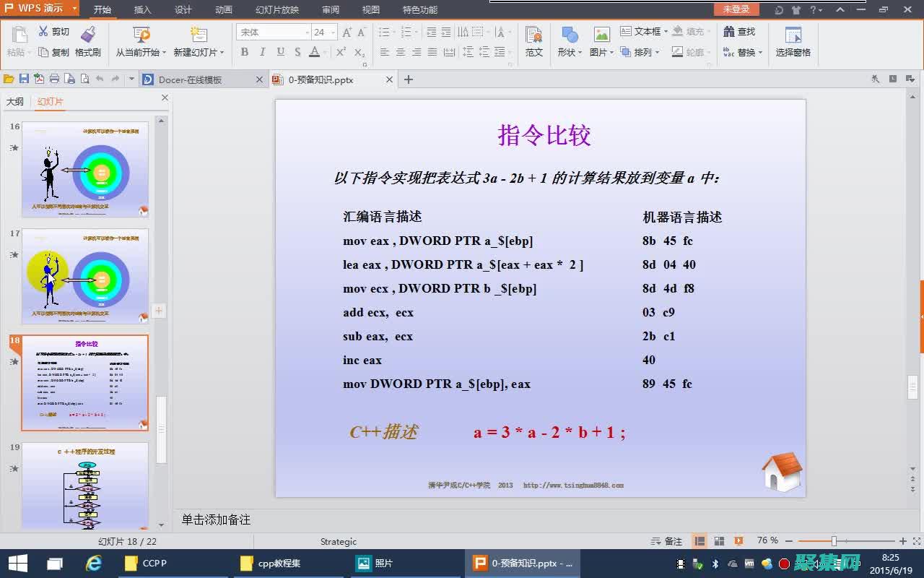Click the 未登录 login button
Image resolution: width=924 pixels, height=578 pixels.
(x=736, y=9)
